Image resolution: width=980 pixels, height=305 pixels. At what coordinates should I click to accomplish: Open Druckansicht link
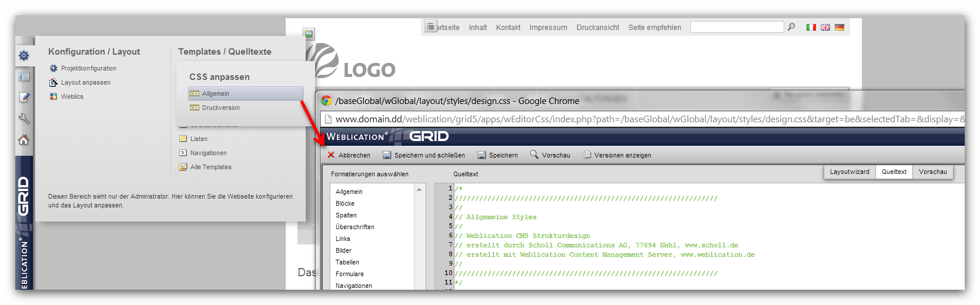coord(598,28)
